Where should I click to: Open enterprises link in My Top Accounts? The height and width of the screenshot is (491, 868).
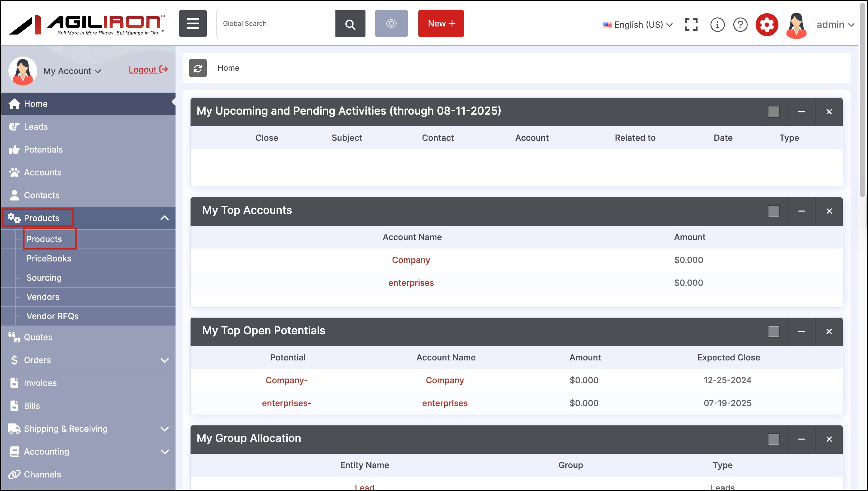(411, 283)
